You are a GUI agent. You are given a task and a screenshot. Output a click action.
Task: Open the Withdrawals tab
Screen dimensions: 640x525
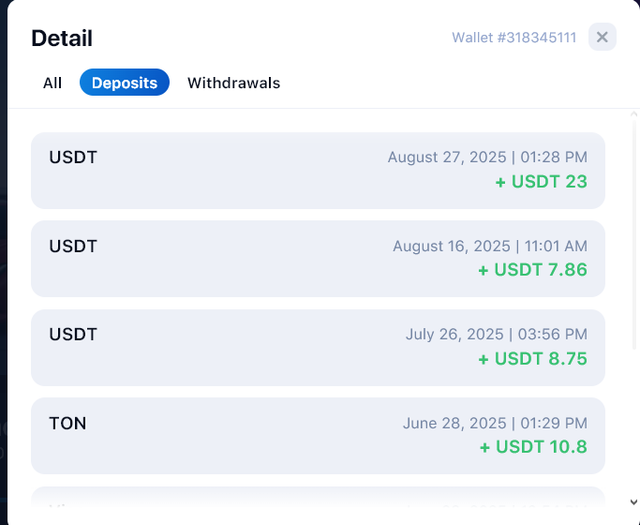pyautogui.click(x=233, y=83)
